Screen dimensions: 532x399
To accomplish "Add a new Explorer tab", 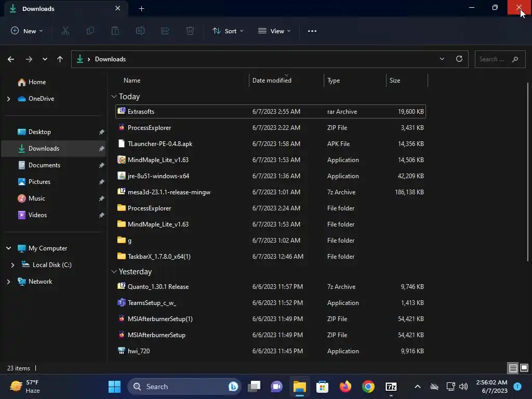I will (x=142, y=9).
